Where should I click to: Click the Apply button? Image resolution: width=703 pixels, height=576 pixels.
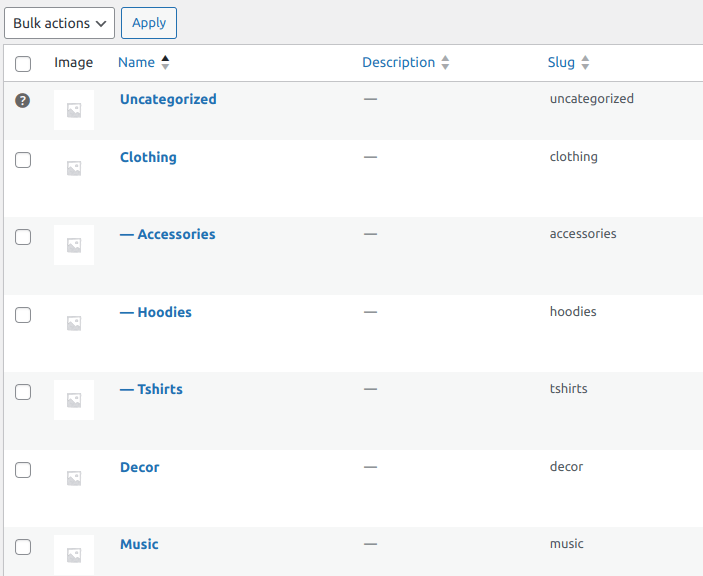click(149, 23)
